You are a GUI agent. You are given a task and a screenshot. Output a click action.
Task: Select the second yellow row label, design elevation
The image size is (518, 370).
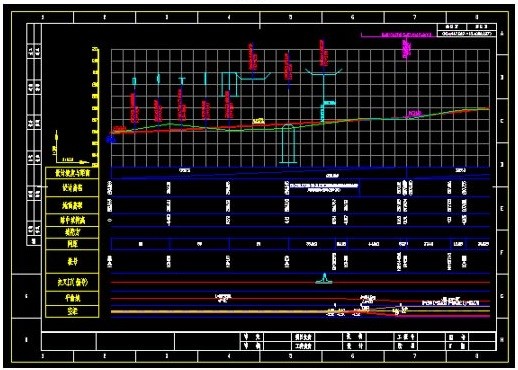click(x=72, y=188)
